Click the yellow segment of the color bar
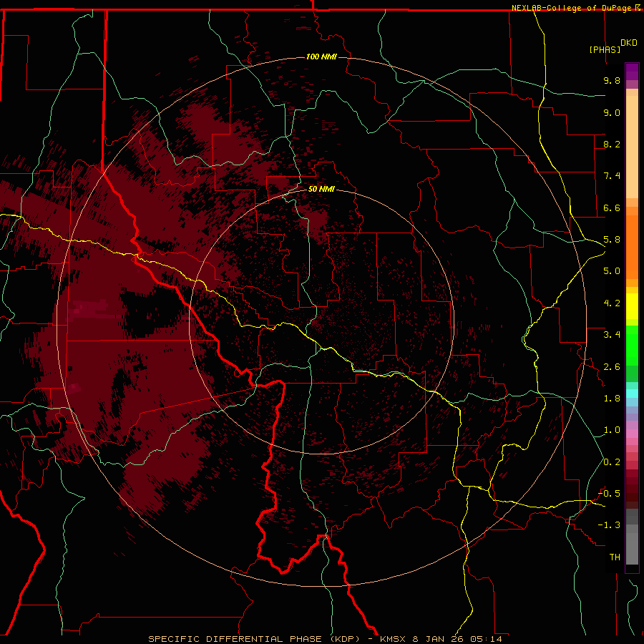The height and width of the screenshot is (644, 644). (632, 306)
